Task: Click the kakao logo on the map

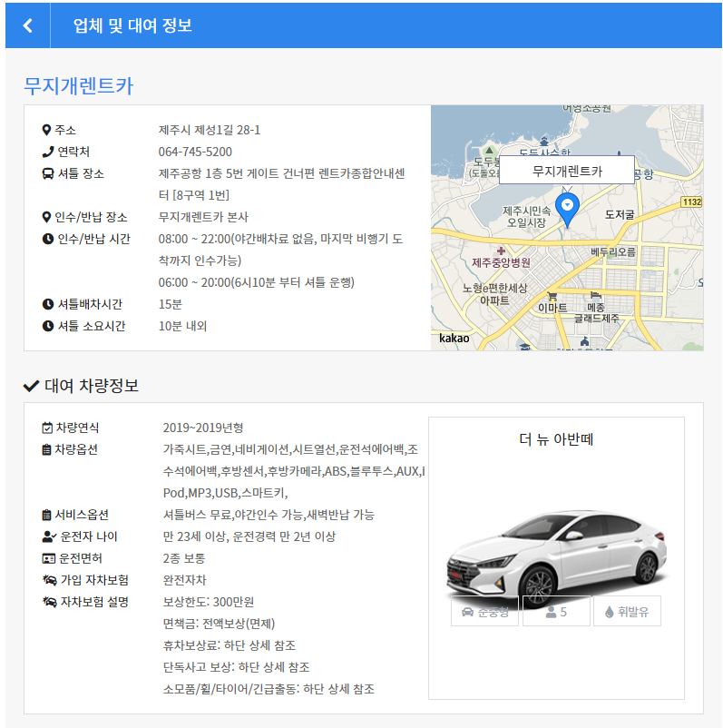Action: [454, 338]
